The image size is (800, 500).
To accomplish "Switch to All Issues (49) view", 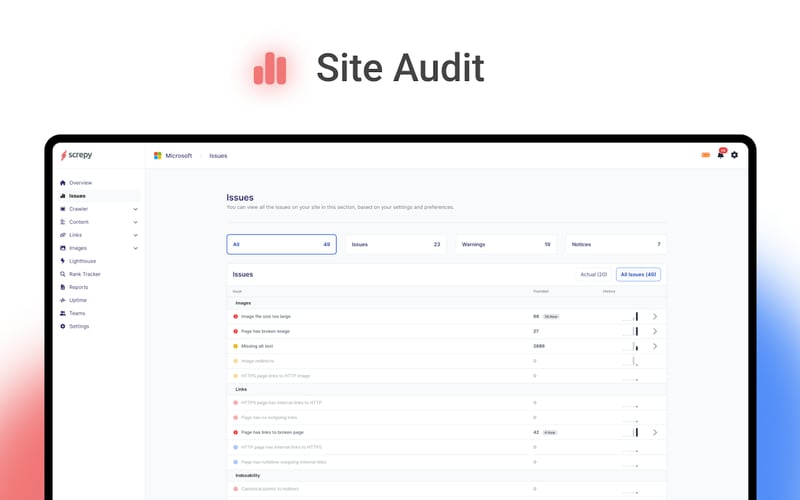I will point(638,274).
